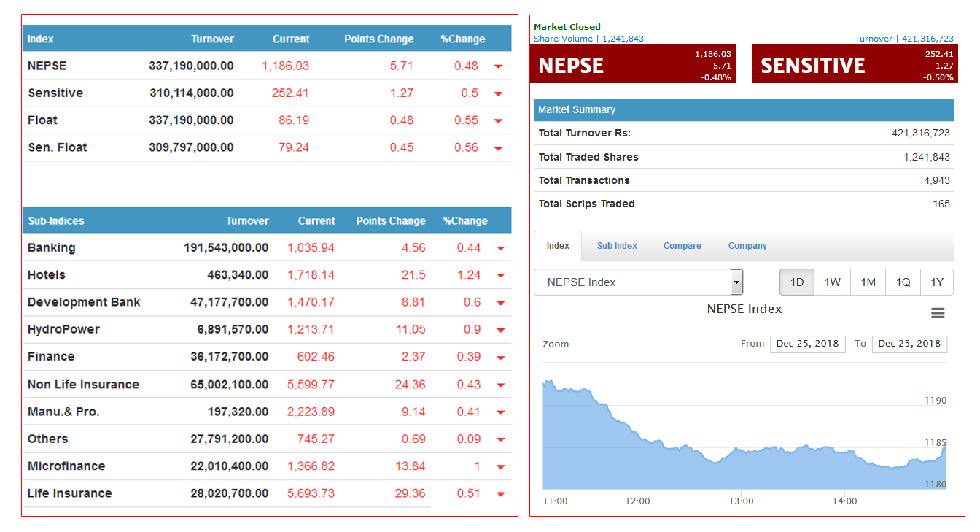Click the NEPSE Index area chart
980x532 pixels.
coord(744,434)
